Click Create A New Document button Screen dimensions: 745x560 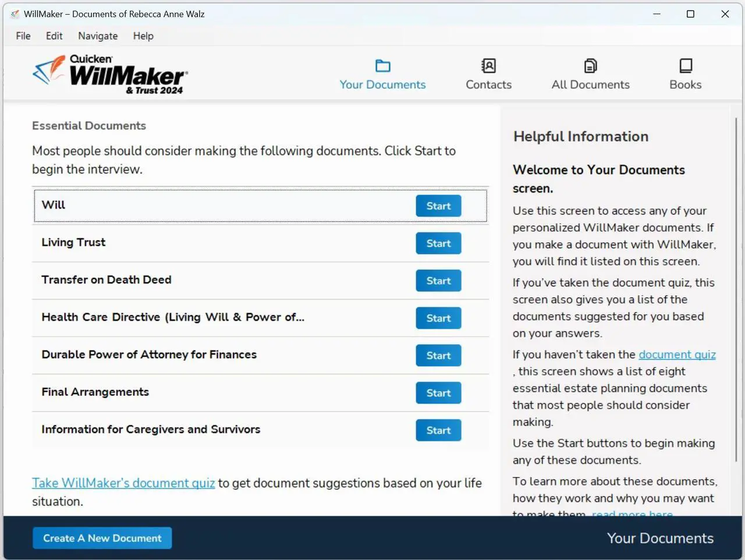[x=102, y=538]
